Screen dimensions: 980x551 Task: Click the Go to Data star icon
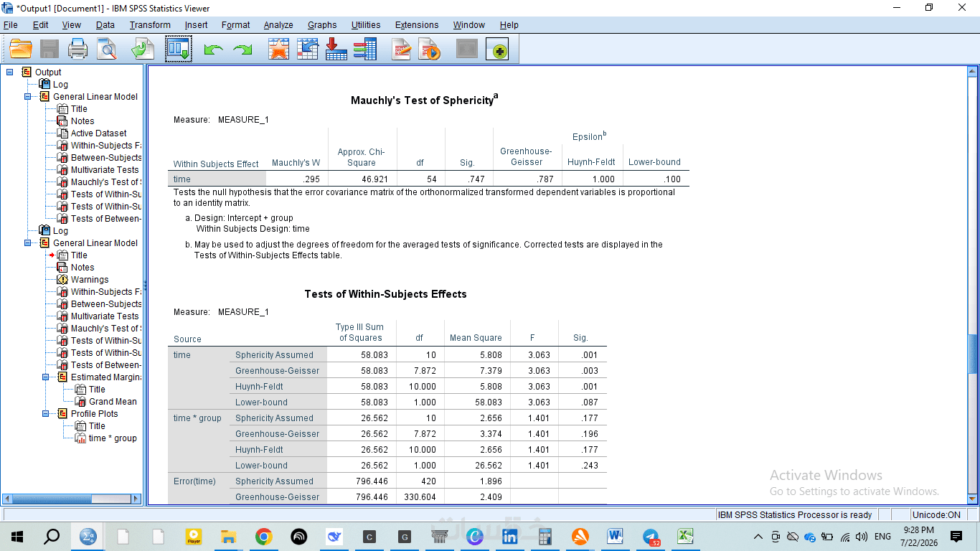(278, 49)
